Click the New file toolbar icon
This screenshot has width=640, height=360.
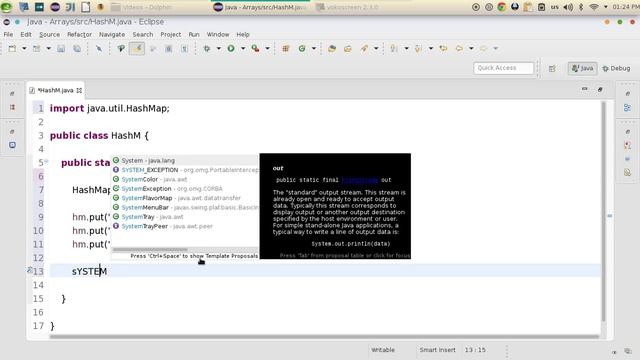pyautogui.click(x=12, y=49)
